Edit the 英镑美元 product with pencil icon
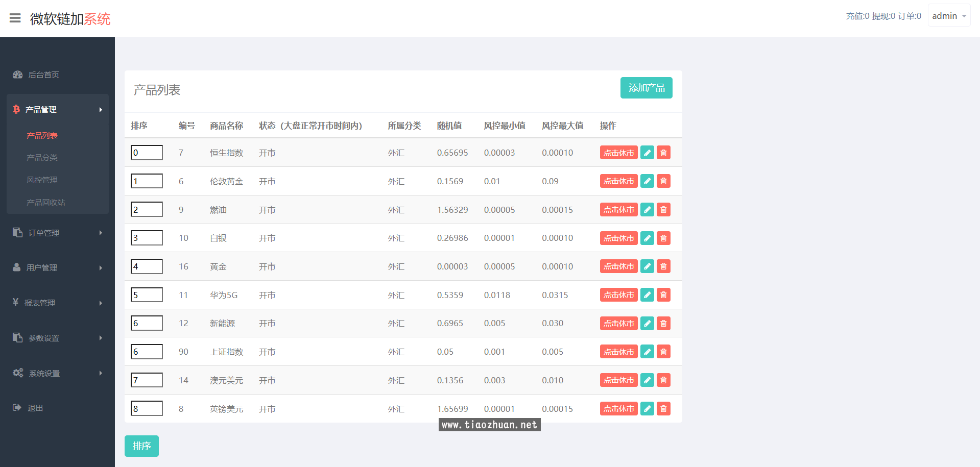 (647, 408)
